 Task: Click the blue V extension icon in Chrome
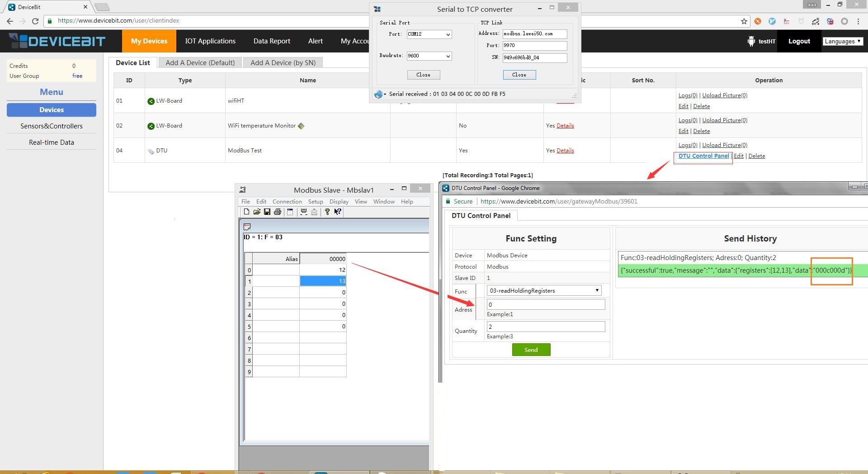click(772, 21)
